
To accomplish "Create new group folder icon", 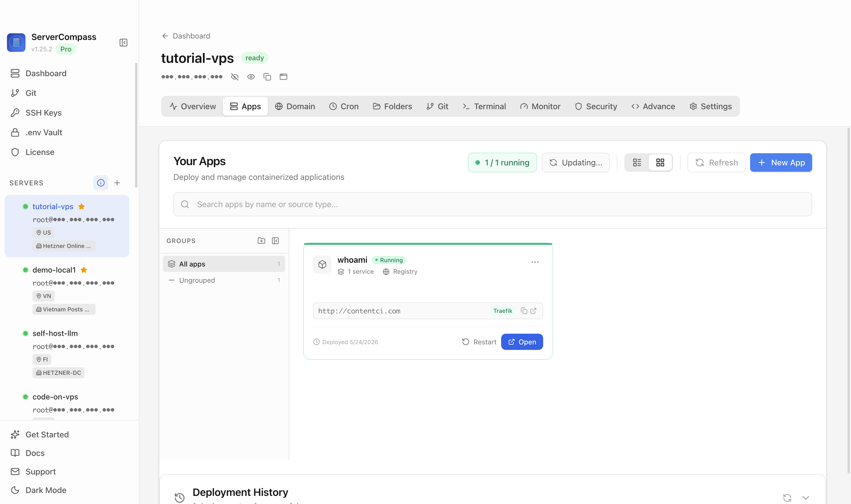I will click(261, 241).
